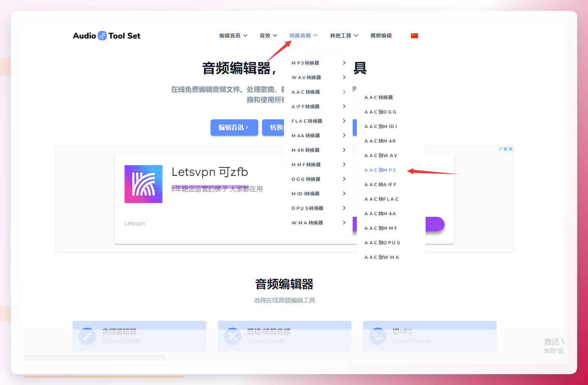
Task: Go to 视频编辑 page
Action: click(x=381, y=36)
